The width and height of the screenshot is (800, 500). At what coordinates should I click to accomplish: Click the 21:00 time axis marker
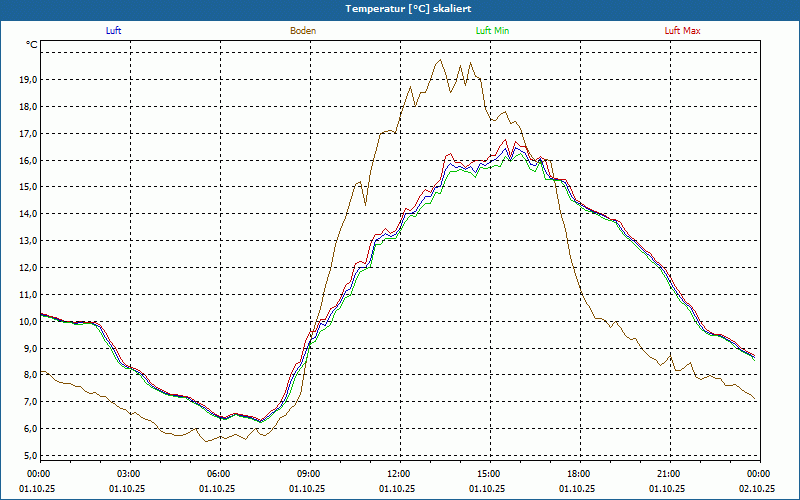point(669,473)
